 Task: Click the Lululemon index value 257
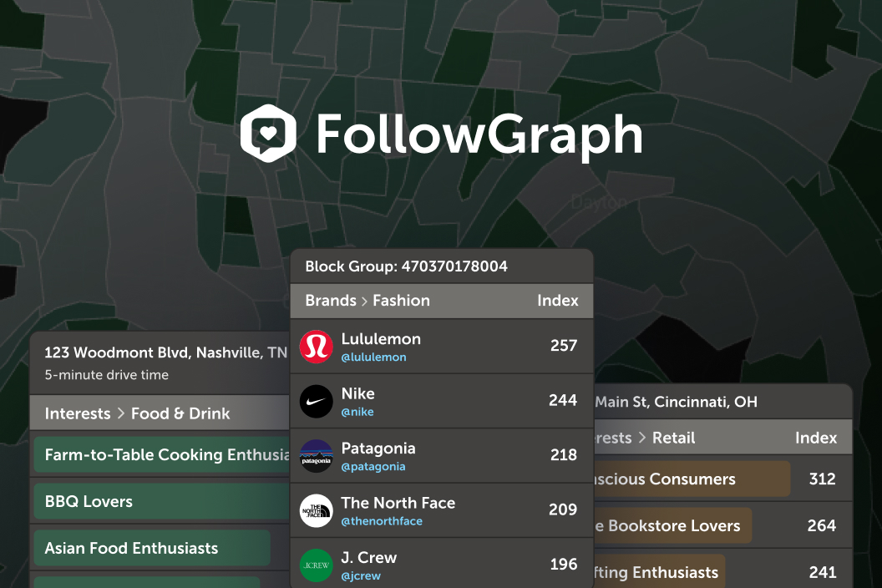pos(564,346)
